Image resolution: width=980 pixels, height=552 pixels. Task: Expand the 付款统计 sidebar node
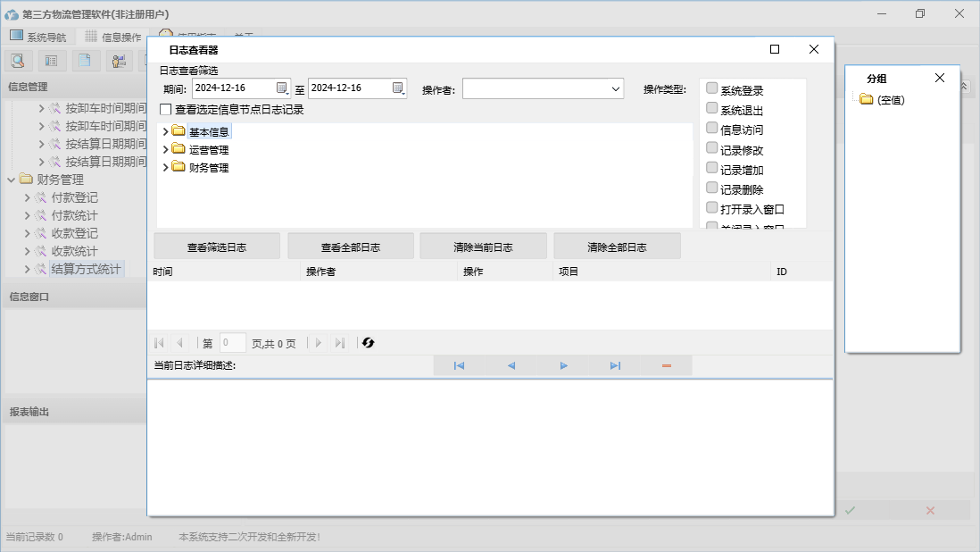[x=27, y=215]
